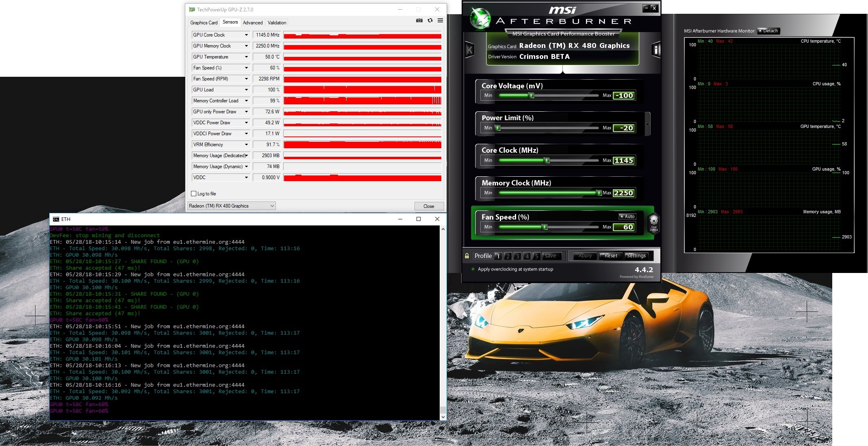Click the Afterburner Kombustor K icon

(469, 50)
